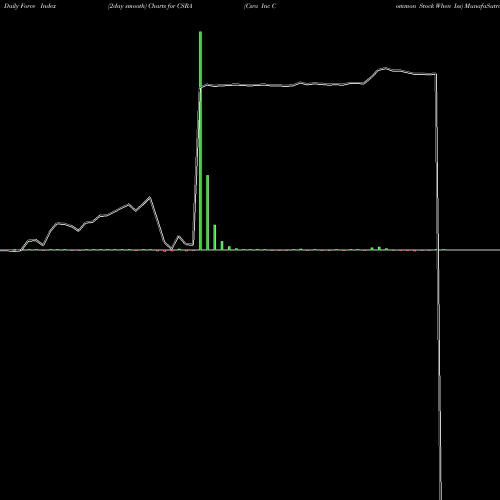Click the 'Daily Force Index' title text

[30, 6]
